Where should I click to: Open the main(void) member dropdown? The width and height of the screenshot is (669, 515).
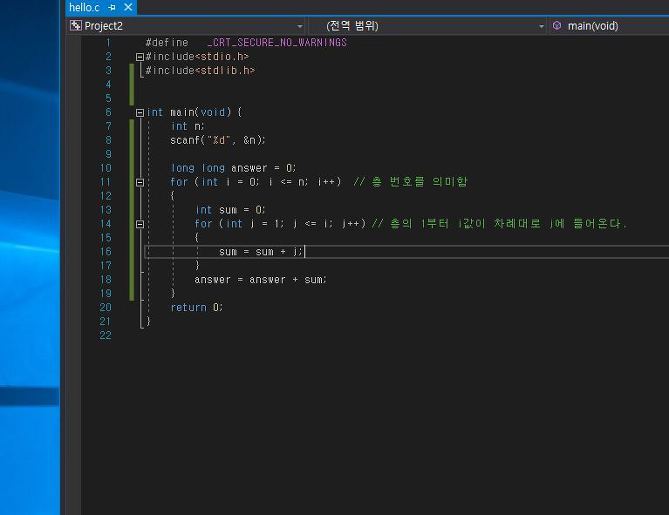pos(609,26)
